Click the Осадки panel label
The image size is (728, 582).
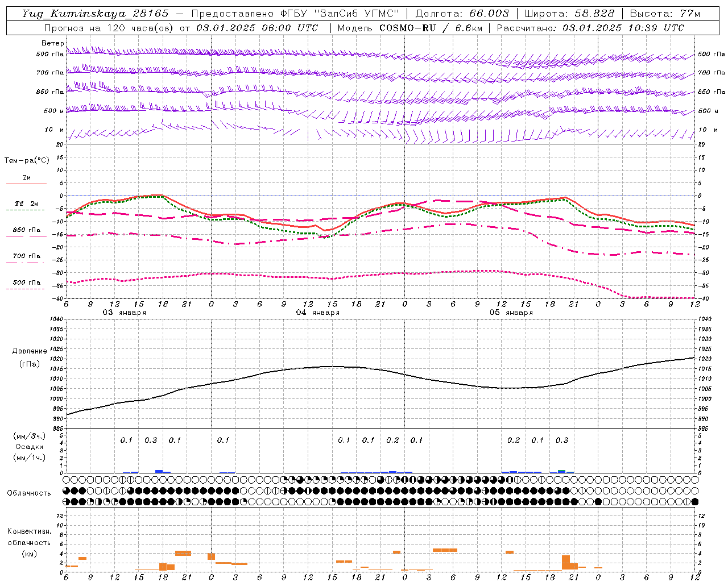point(30,447)
